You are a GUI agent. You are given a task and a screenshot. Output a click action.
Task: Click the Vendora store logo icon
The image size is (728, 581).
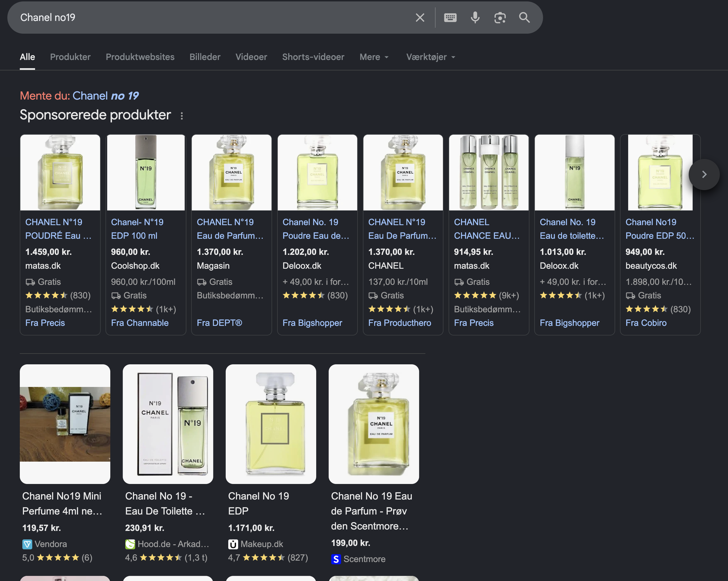(x=27, y=544)
